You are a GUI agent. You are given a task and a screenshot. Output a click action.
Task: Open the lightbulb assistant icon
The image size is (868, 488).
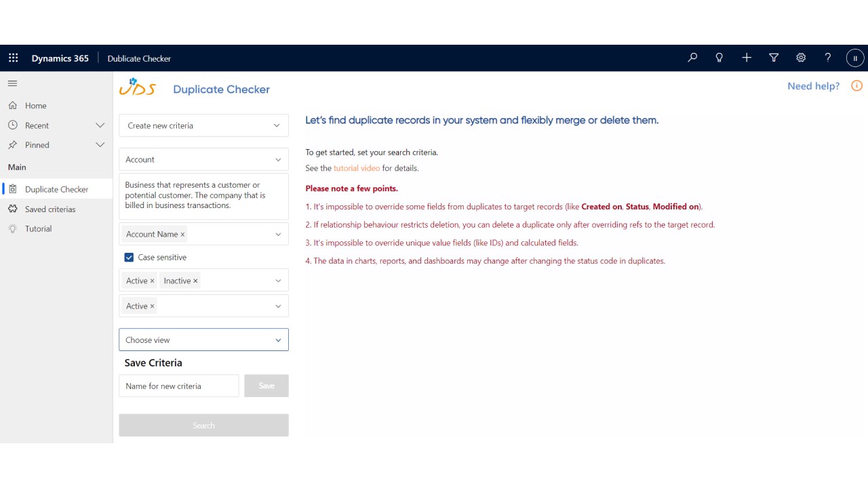point(719,58)
